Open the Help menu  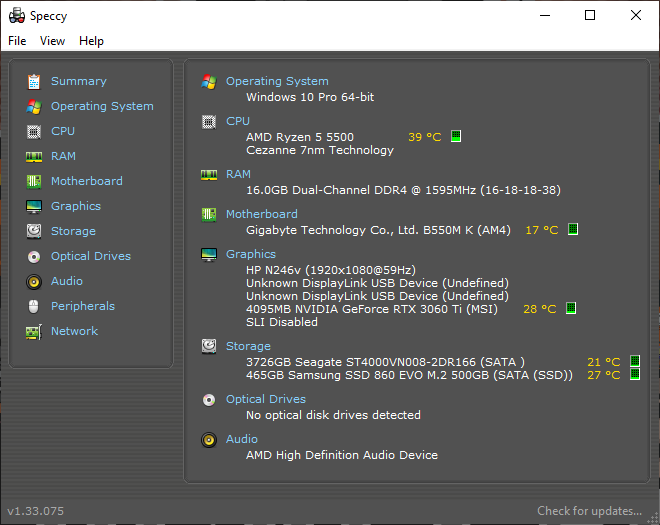[91, 41]
